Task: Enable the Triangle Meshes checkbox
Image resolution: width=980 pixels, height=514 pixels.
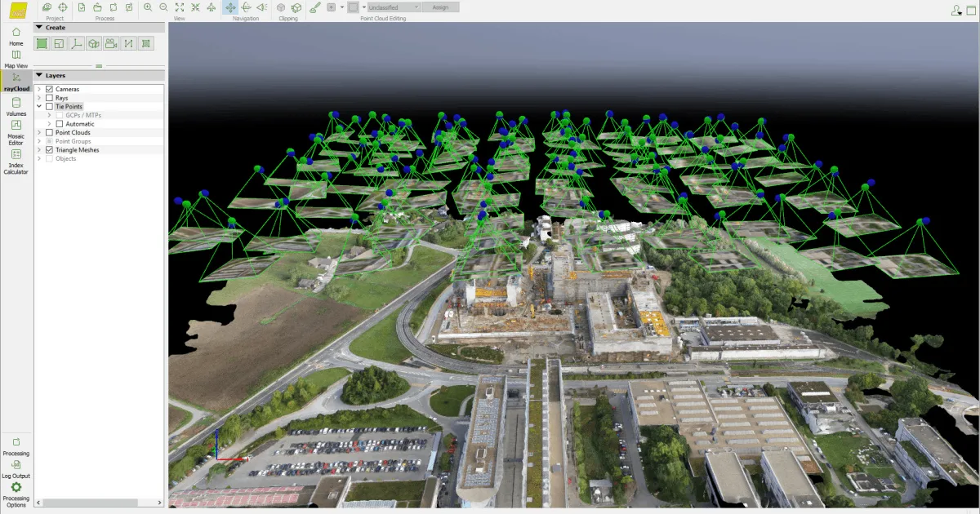Action: 47,149
